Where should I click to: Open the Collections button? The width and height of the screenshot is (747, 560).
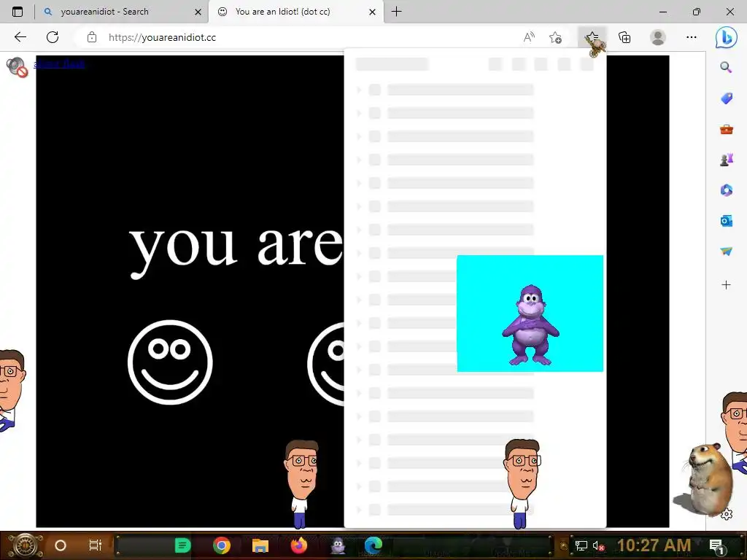pos(624,37)
